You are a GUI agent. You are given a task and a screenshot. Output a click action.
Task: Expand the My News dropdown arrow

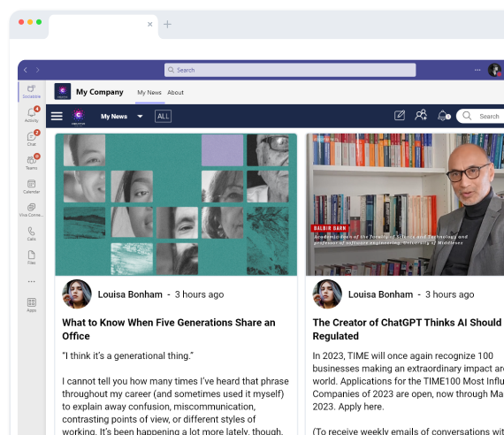tap(140, 117)
